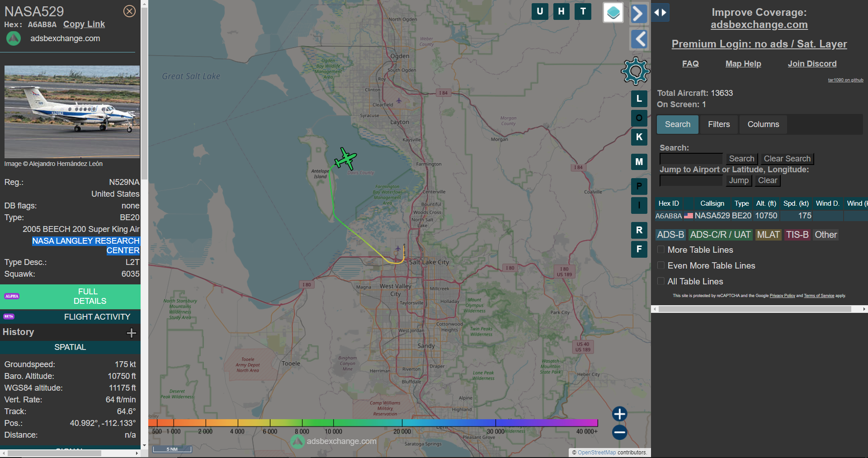Open the map layer selector icon
This screenshot has width=868, height=458.
(x=613, y=12)
